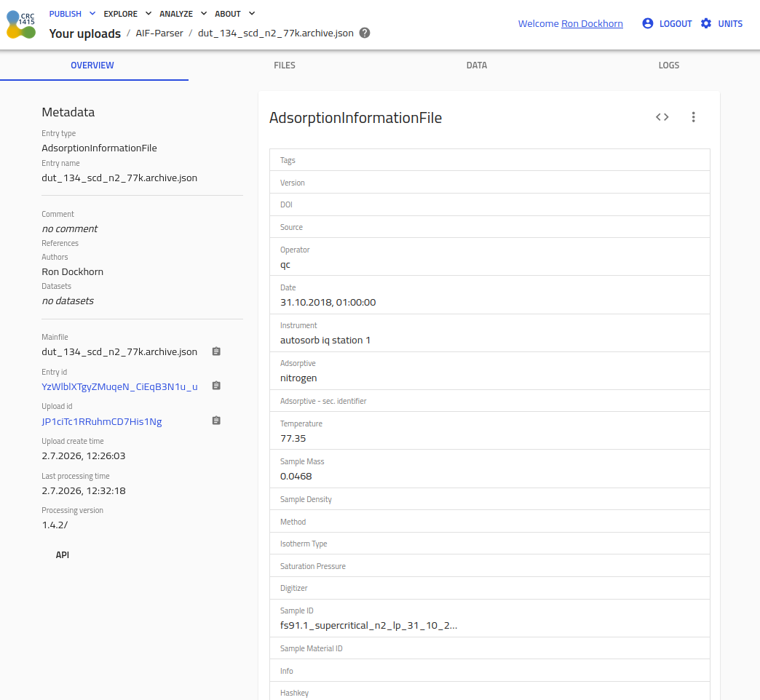Click the CRC 1415 logo
This screenshot has width=760, height=700.
click(x=21, y=25)
